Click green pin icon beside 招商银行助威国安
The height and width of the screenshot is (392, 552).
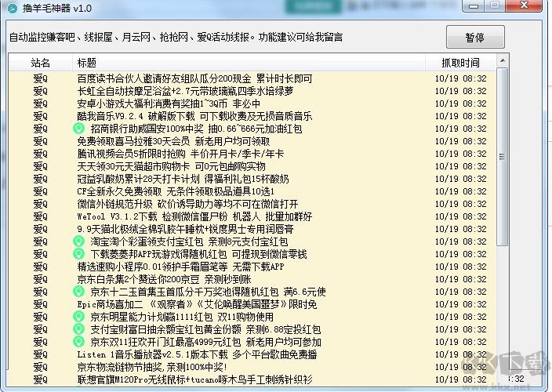78,129
